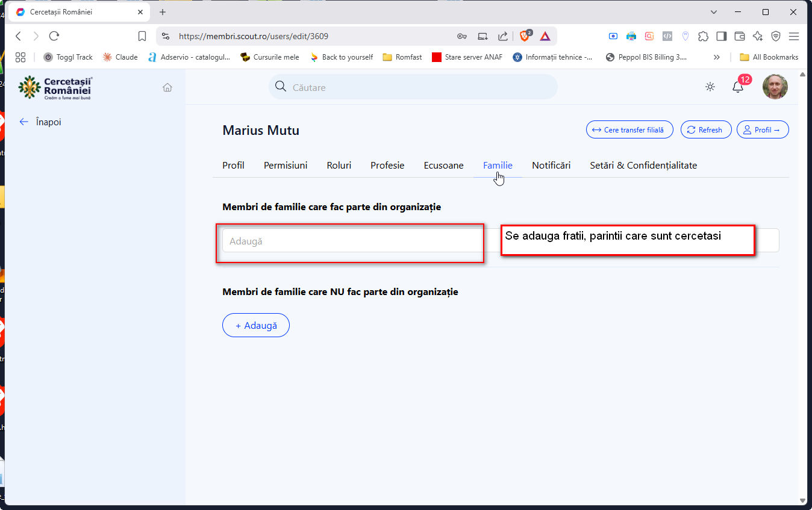Image resolution: width=812 pixels, height=510 pixels.
Task: Click the Cere transfer filială button
Action: point(629,130)
